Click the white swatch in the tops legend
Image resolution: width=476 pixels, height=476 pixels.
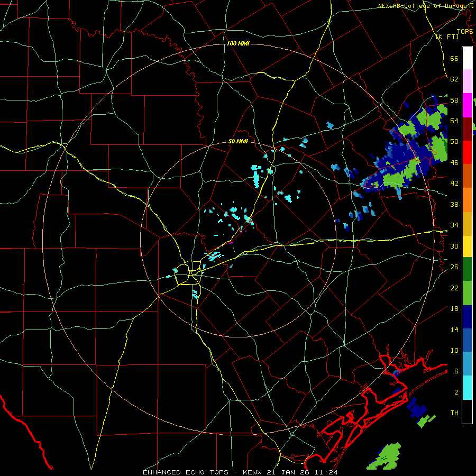tap(467, 58)
